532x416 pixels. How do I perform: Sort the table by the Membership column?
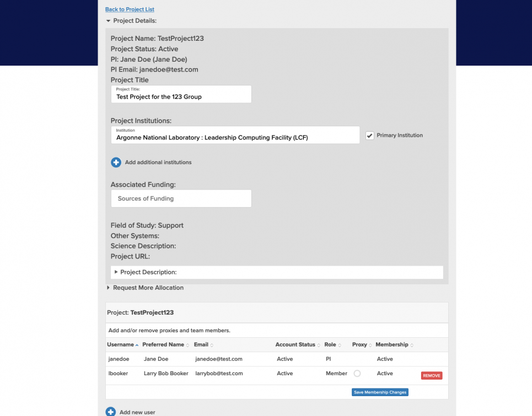point(394,345)
